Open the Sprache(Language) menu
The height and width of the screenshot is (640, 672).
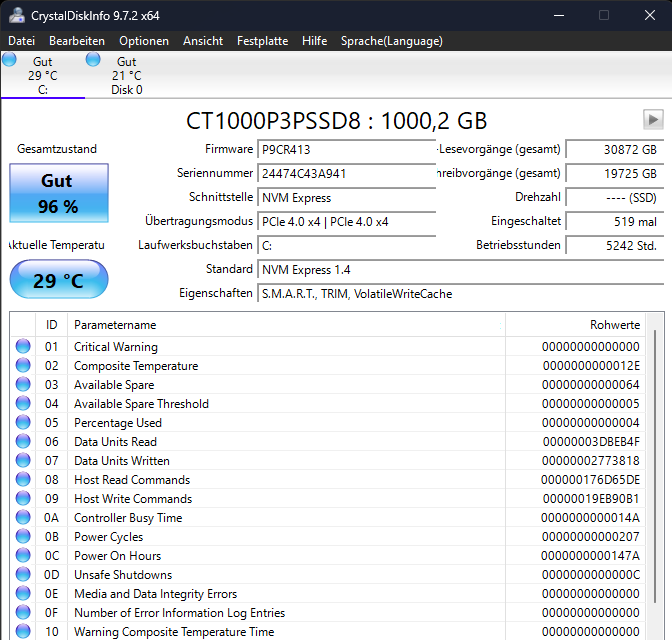pos(392,41)
